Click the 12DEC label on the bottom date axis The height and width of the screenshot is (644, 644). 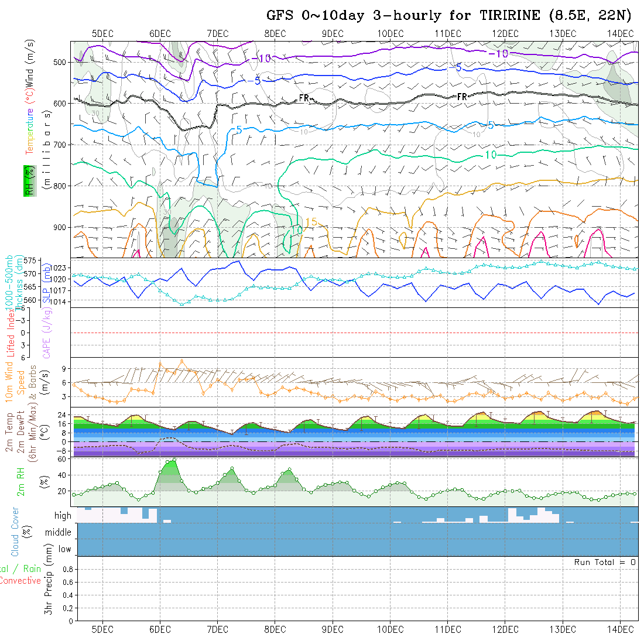click(505, 629)
